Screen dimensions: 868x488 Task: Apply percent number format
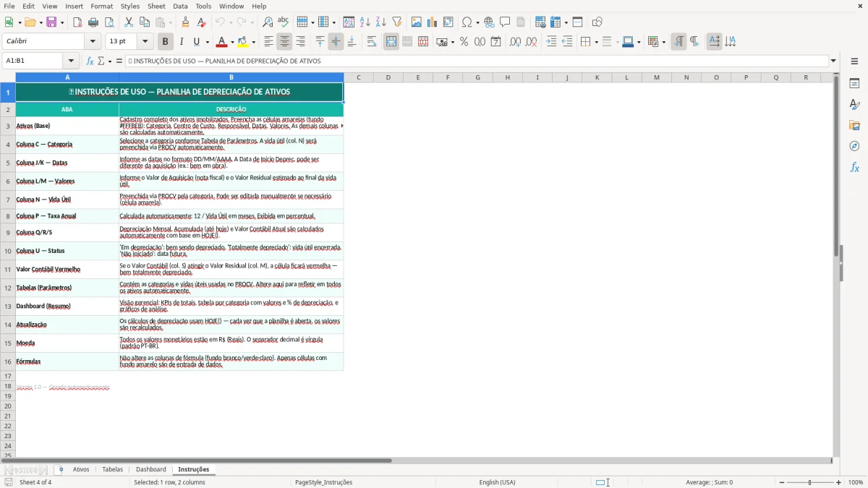(464, 41)
